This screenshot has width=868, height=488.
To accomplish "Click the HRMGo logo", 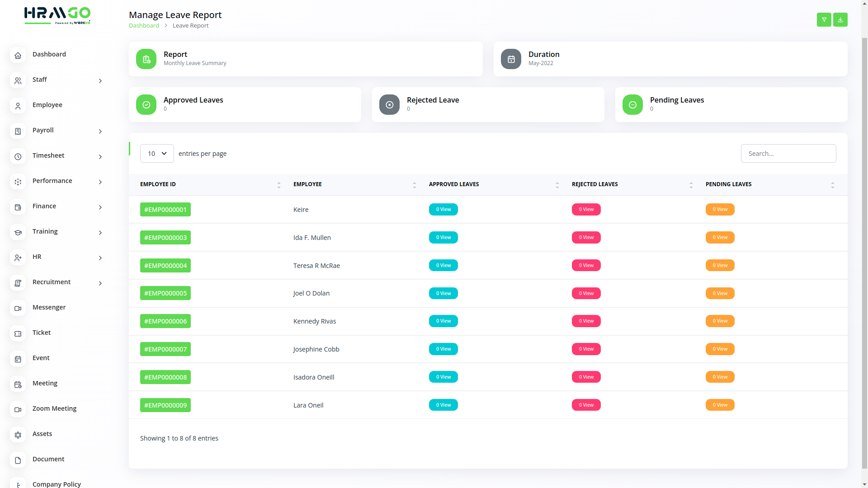I will pos(57,15).
